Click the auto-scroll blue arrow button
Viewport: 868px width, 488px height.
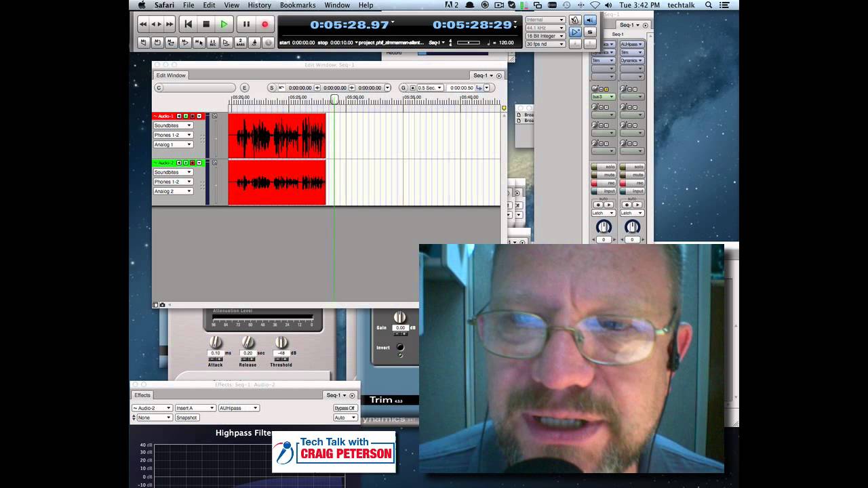(576, 32)
